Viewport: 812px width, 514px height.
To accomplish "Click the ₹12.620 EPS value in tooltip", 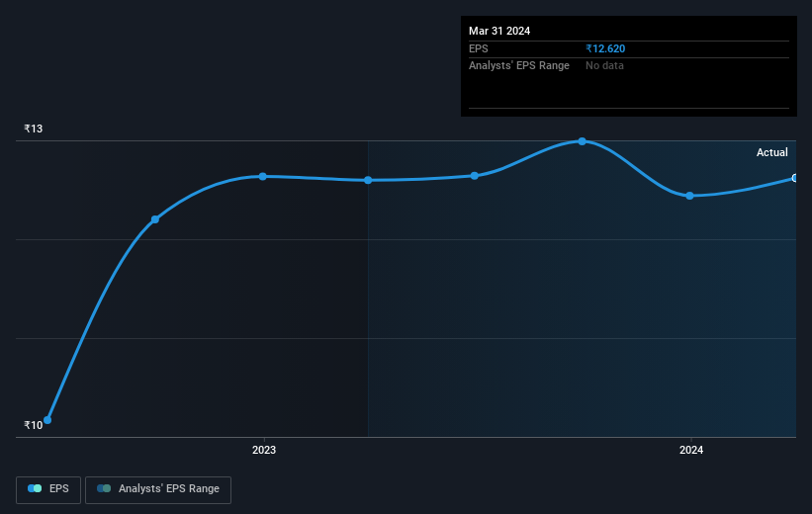I will pyautogui.click(x=605, y=48).
